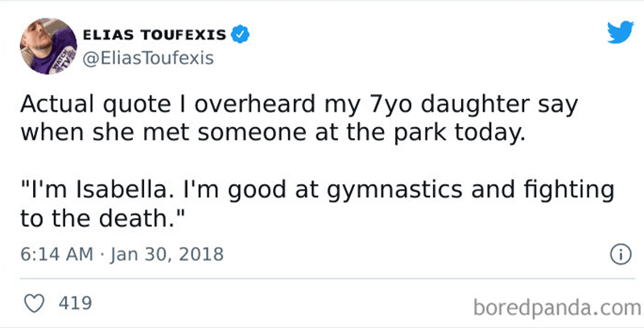
Task: Click the blue Twitter bird logo
Action: point(621,31)
